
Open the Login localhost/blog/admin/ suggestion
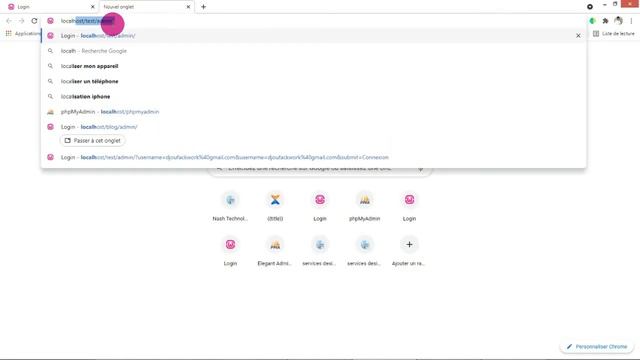tap(313, 127)
